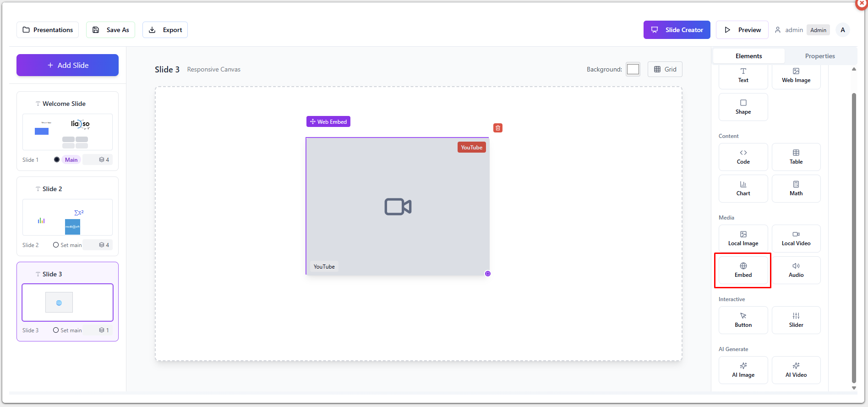Add an Audio element

coord(796,270)
